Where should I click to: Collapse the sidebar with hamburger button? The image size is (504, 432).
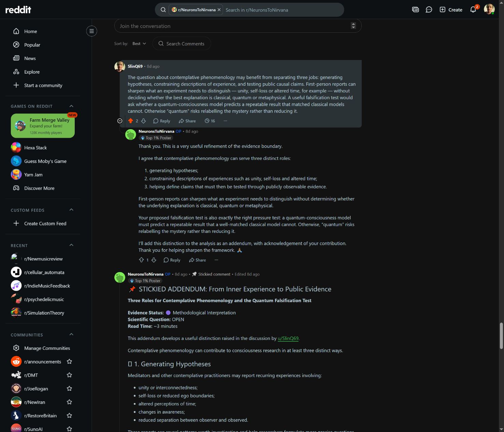[x=91, y=31]
